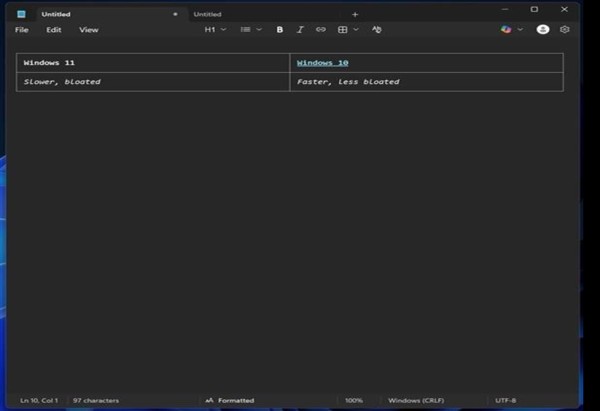Clear formatting with the Ab icon

(377, 29)
